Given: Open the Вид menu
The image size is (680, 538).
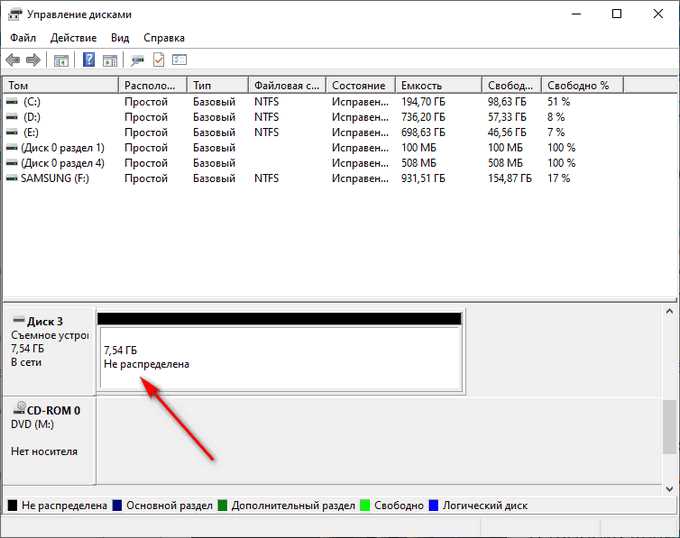Looking at the screenshot, I should coord(120,38).
